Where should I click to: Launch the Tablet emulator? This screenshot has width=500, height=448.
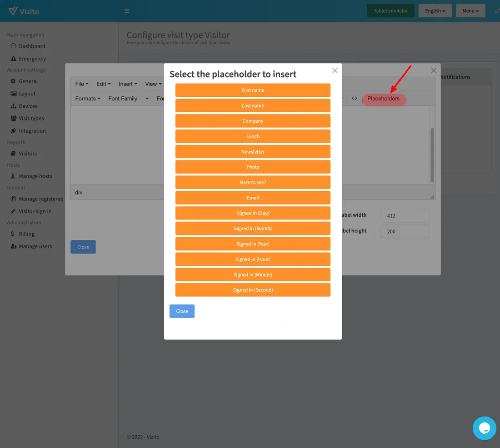pos(390,10)
